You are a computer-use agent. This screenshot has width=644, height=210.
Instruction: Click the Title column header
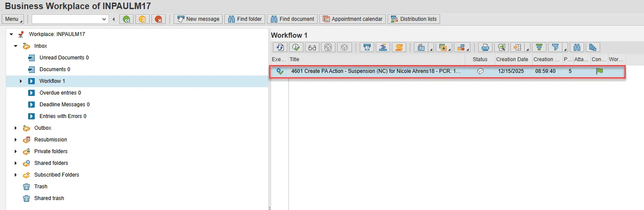[x=377, y=59]
